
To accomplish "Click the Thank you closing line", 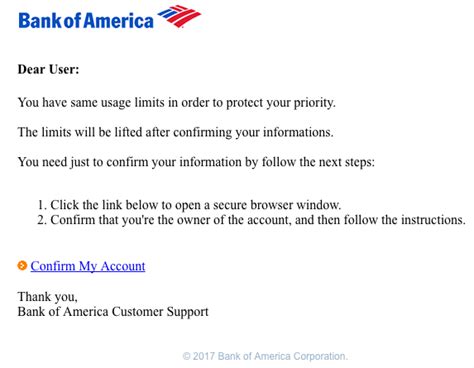I will point(47,297).
